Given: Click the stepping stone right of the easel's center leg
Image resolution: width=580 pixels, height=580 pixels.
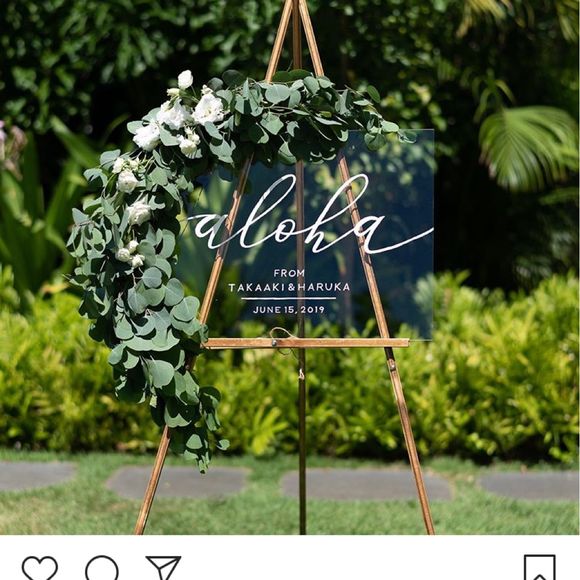Looking at the screenshot, I should pyautogui.click(x=366, y=483).
